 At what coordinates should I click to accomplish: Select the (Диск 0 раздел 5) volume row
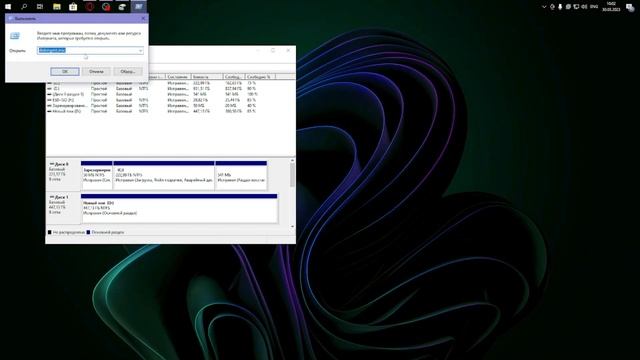tap(151, 94)
